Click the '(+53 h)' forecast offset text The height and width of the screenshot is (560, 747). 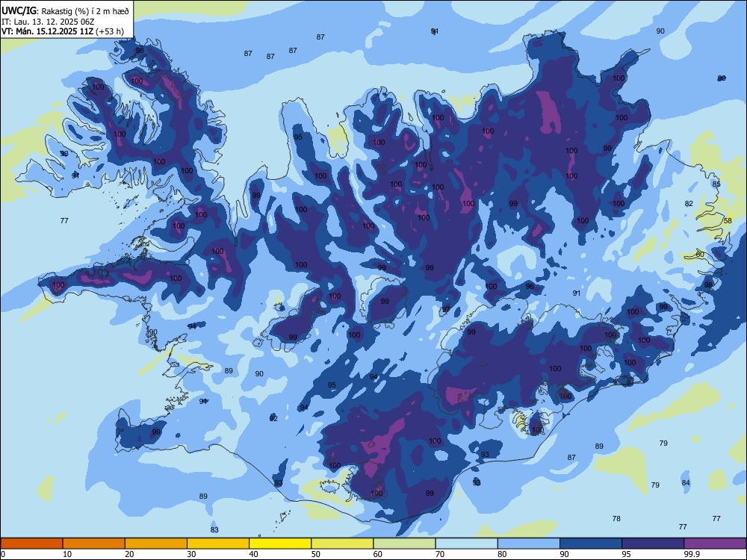pos(110,31)
